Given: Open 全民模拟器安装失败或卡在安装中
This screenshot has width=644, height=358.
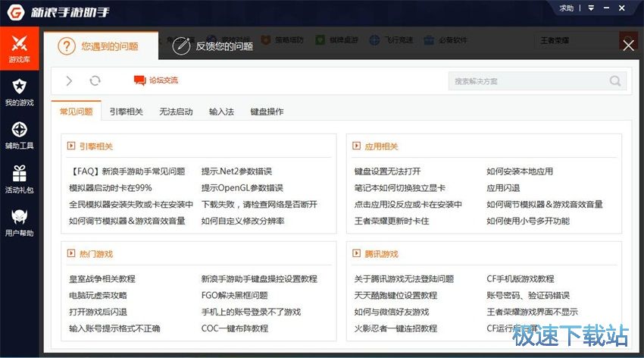Looking at the screenshot, I should click(x=131, y=204).
